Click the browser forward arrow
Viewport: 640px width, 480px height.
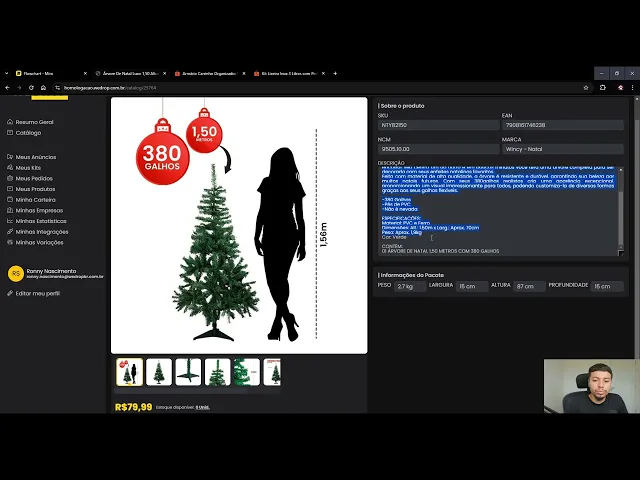[19, 87]
